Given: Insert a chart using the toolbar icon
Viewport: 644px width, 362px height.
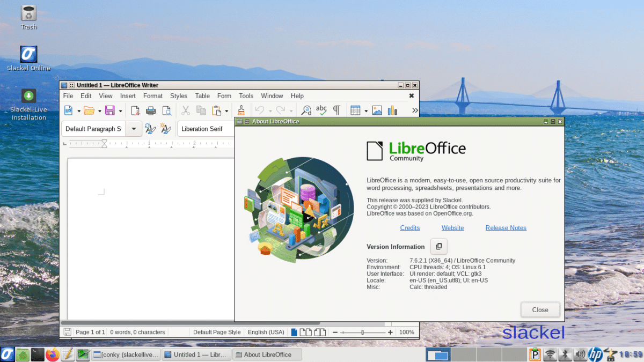Looking at the screenshot, I should point(392,110).
